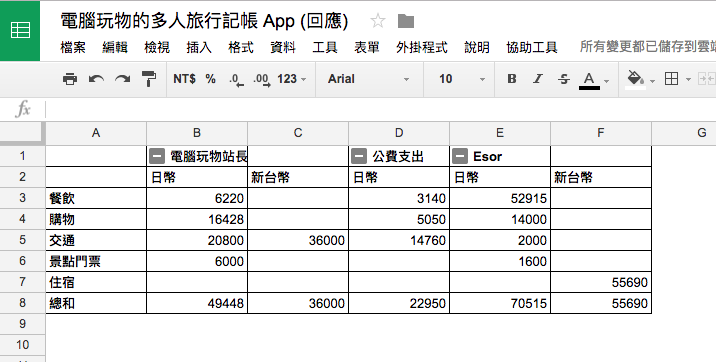This screenshot has height=362, width=716.
Task: Select the 景點門票 cell
Action: pos(96,261)
